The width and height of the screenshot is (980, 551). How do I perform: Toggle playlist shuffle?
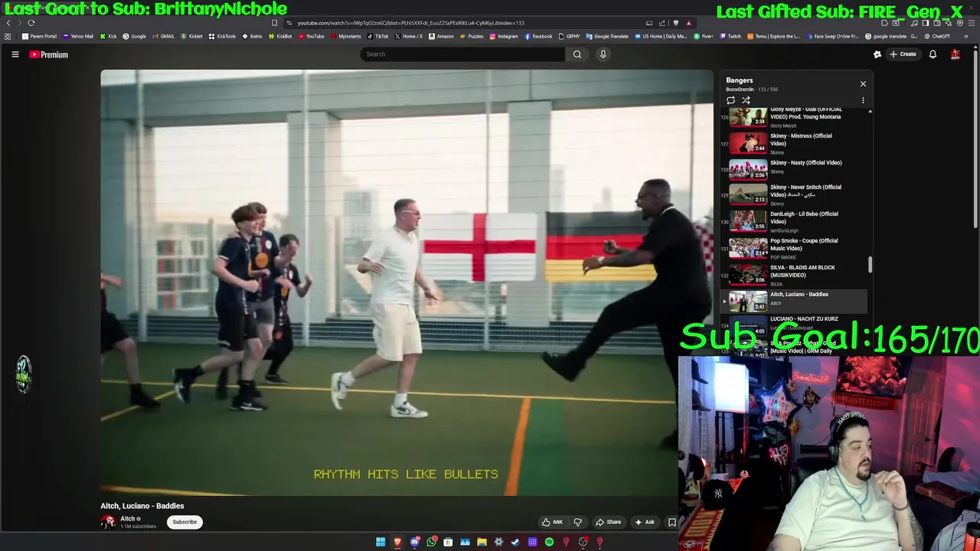[746, 100]
